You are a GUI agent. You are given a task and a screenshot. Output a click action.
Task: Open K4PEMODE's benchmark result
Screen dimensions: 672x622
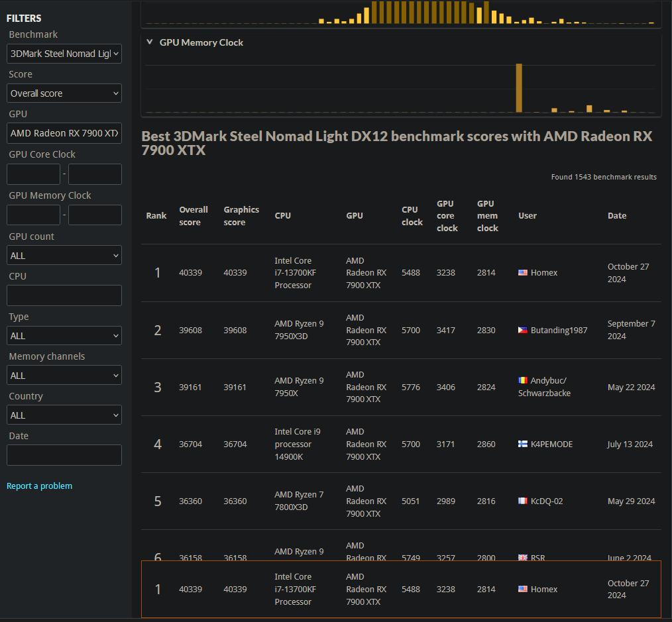click(x=551, y=444)
